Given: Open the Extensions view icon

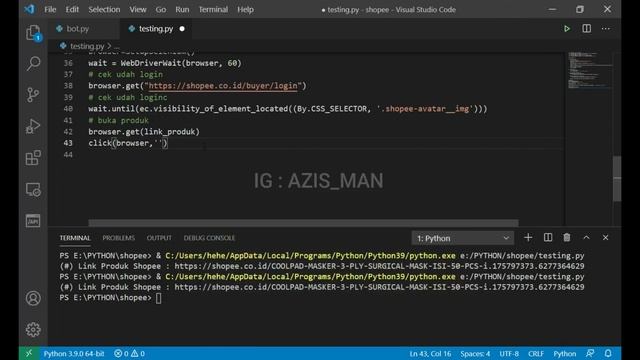Looking at the screenshot, I should click(x=33, y=158).
